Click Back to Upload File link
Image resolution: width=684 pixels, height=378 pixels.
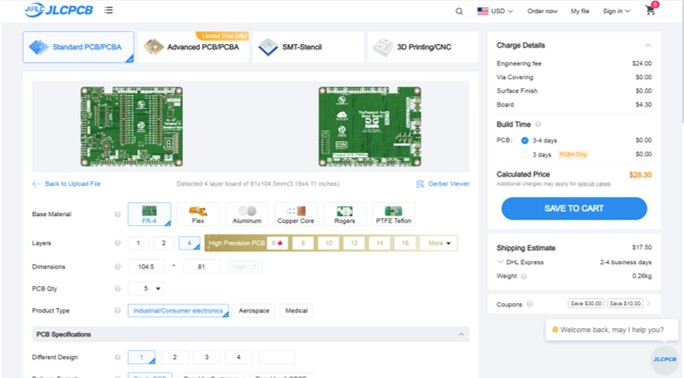point(73,184)
